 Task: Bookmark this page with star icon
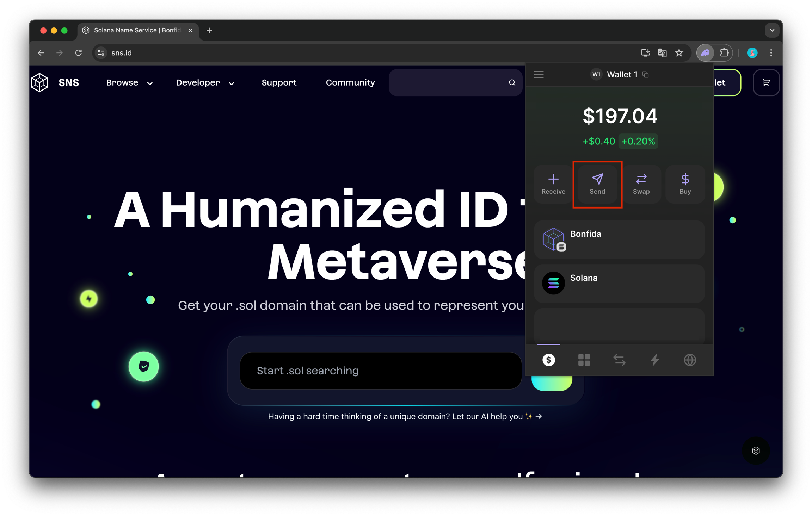point(679,53)
